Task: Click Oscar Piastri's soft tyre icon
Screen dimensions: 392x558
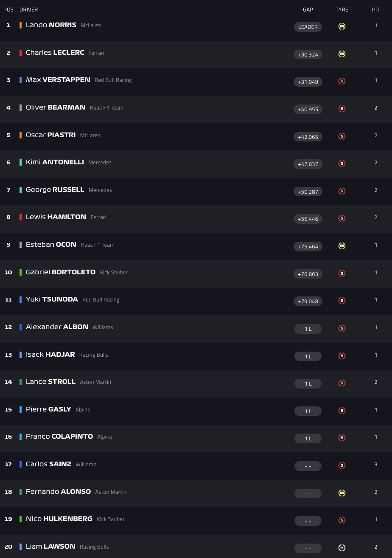Action: pyautogui.click(x=342, y=136)
